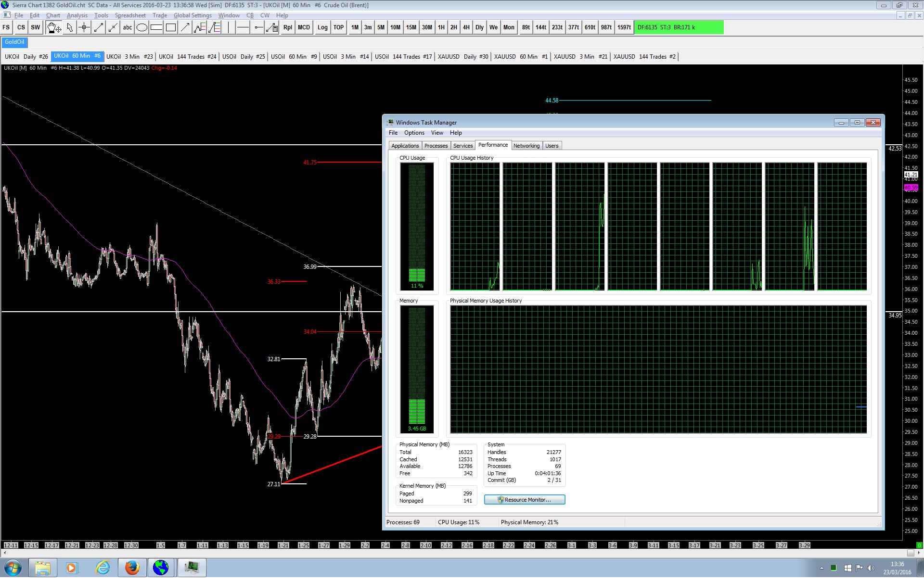
Task: Toggle Log scale button in toolbar
Action: [322, 27]
